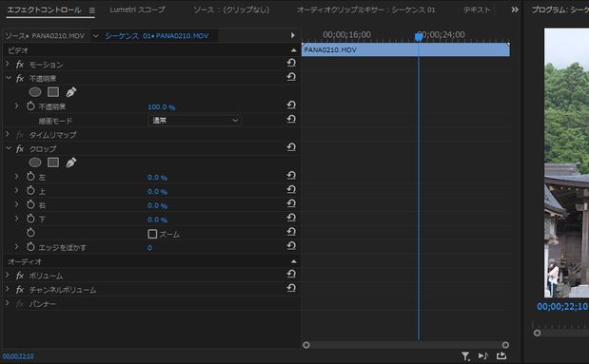The height and width of the screenshot is (364, 589).
Task: Expand the パンナー effect
Action: click(x=8, y=303)
